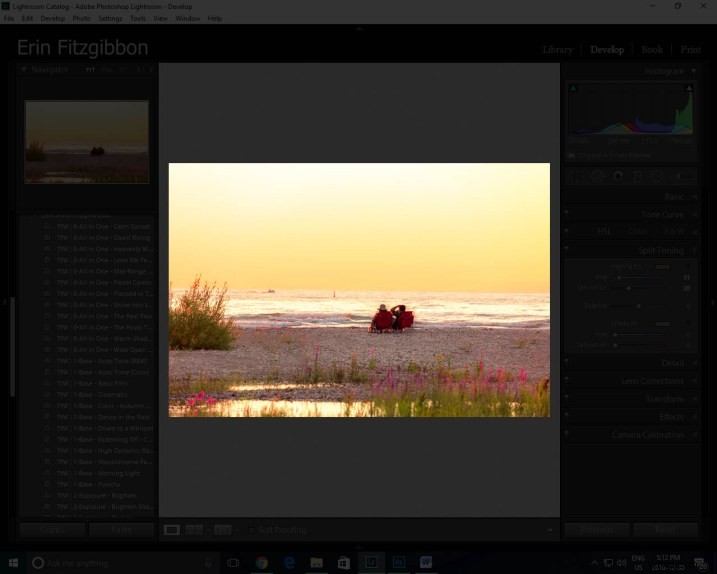Viewport: 717px width, 574px height.
Task: Open Windows Start menu
Action: (x=13, y=563)
